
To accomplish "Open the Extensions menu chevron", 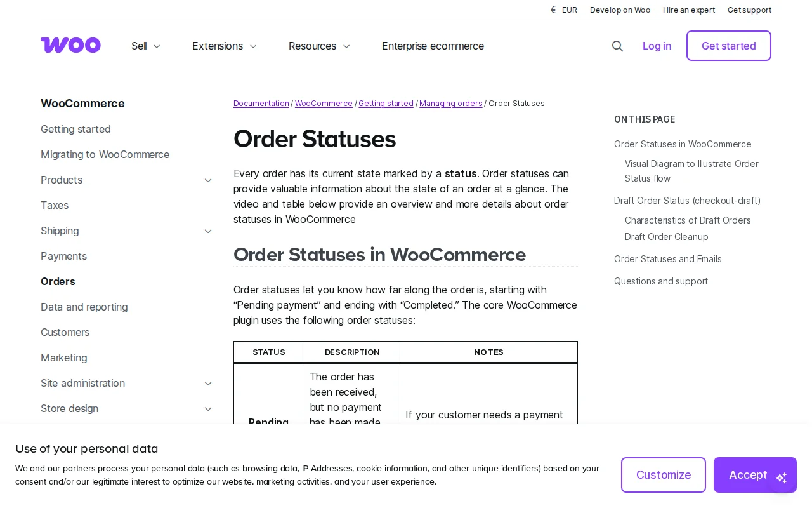I will pos(253,46).
